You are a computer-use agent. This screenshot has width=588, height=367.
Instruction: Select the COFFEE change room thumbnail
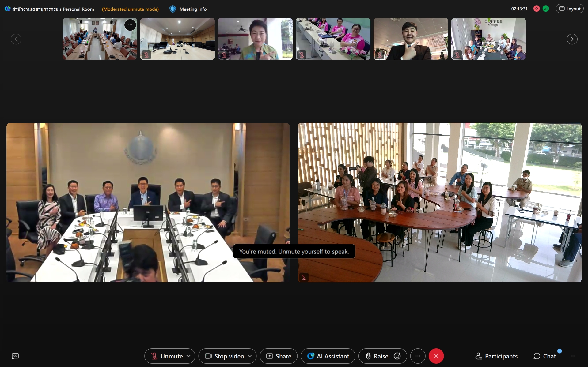(488, 39)
